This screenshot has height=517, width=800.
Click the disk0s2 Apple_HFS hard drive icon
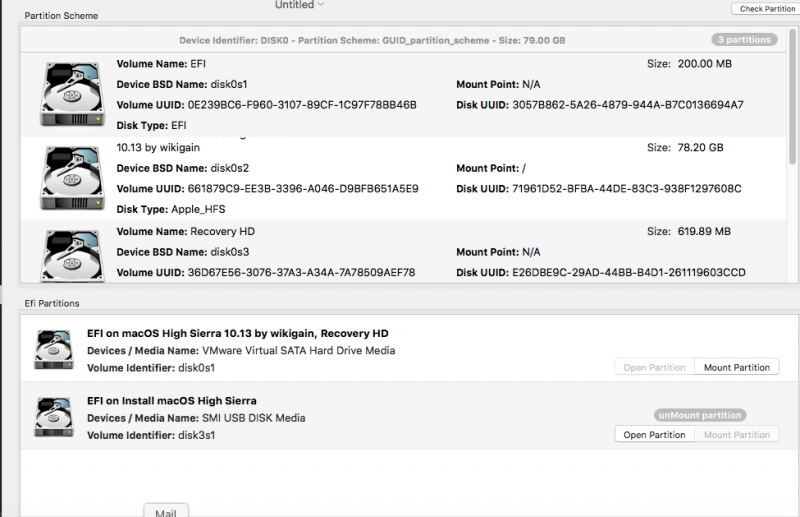coord(72,178)
